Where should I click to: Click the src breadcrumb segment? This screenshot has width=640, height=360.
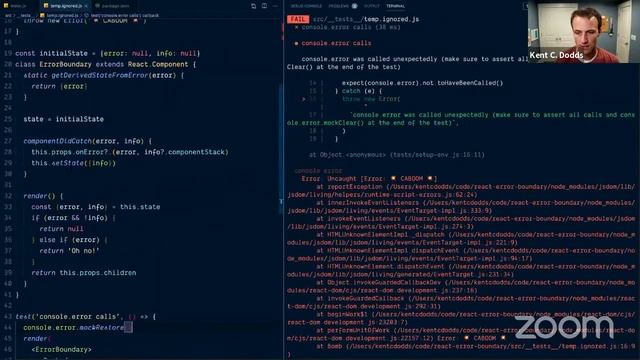click(x=8, y=16)
